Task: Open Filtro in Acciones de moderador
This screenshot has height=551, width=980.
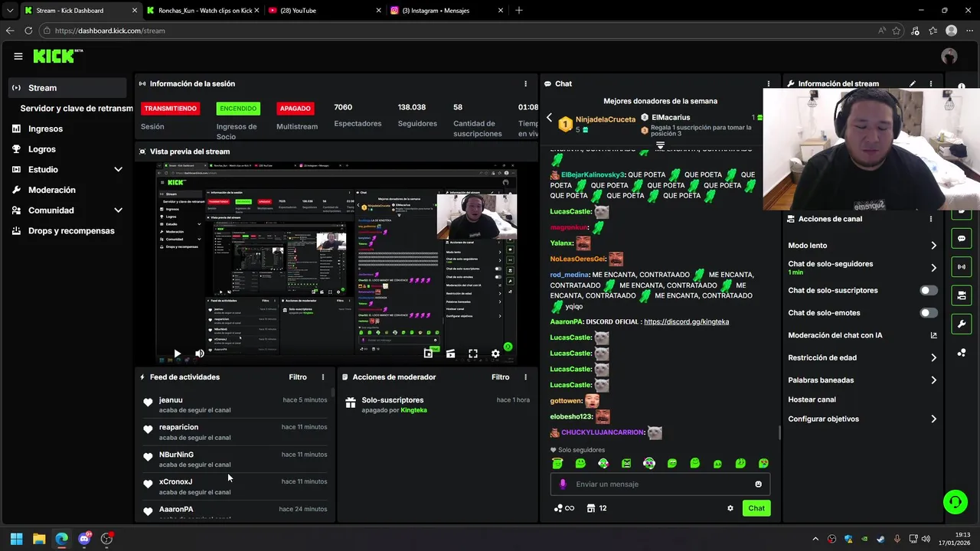Action: pyautogui.click(x=500, y=377)
